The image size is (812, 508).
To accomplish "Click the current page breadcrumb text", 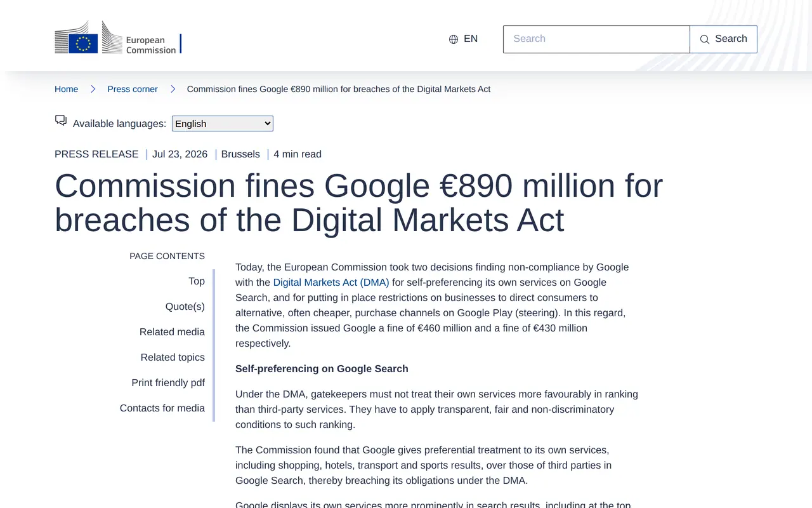I will click(x=339, y=89).
